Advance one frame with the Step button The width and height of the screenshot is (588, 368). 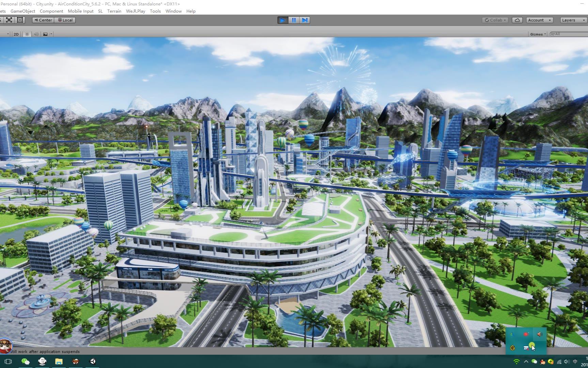(305, 20)
